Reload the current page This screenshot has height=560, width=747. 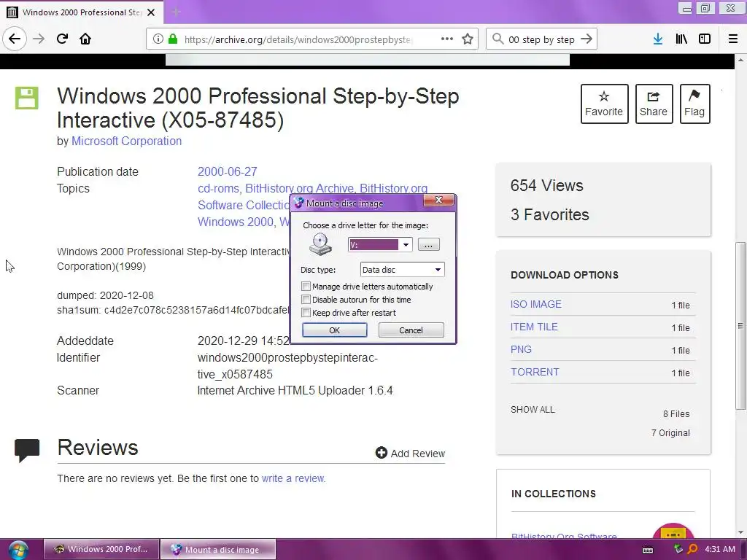coord(63,39)
